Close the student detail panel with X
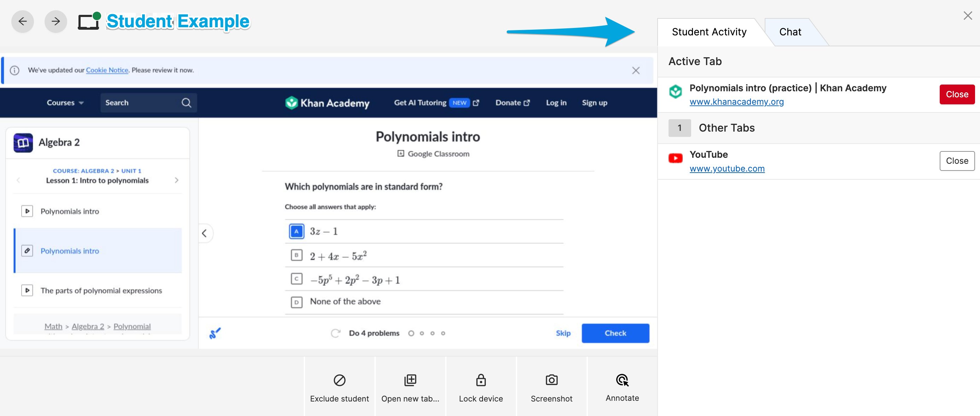980x416 pixels. click(967, 16)
